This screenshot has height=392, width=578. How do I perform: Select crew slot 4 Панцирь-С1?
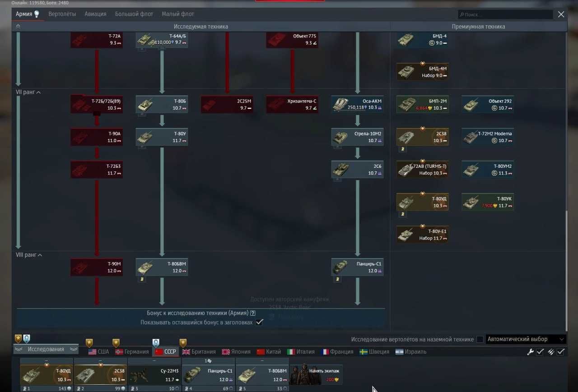click(x=208, y=374)
